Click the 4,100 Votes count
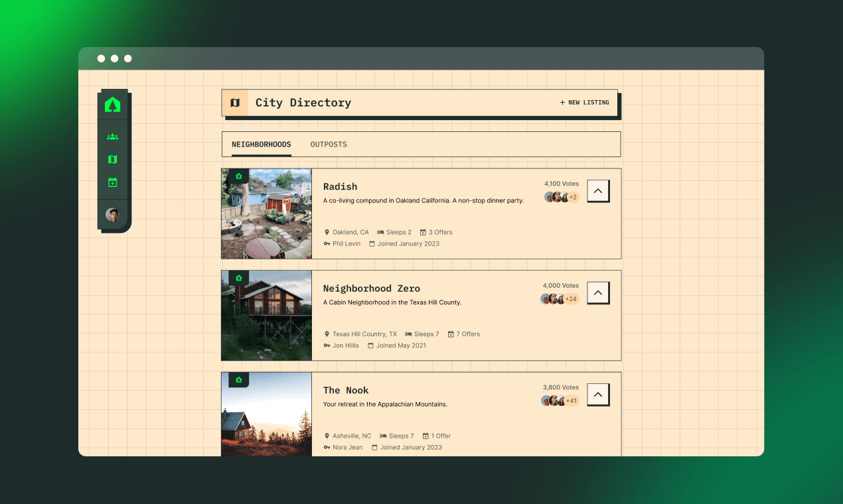843x504 pixels. click(562, 184)
